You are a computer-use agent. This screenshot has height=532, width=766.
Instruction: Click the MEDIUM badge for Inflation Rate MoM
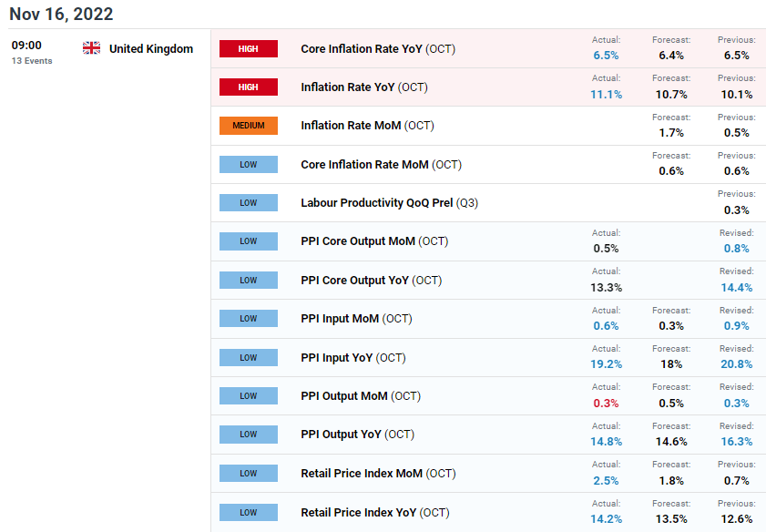click(x=248, y=126)
